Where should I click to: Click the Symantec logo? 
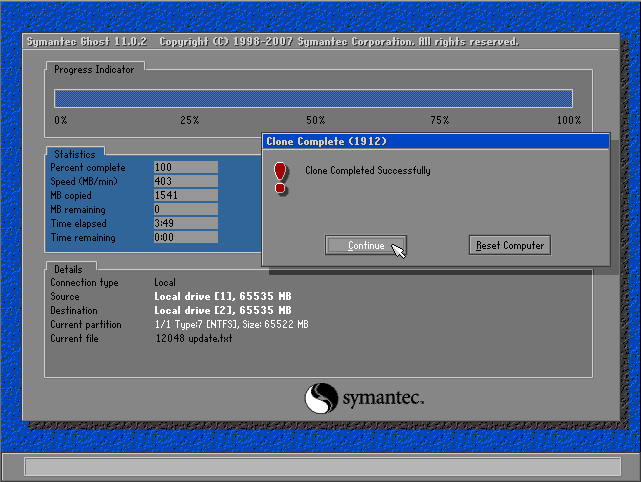pyautogui.click(x=363, y=398)
